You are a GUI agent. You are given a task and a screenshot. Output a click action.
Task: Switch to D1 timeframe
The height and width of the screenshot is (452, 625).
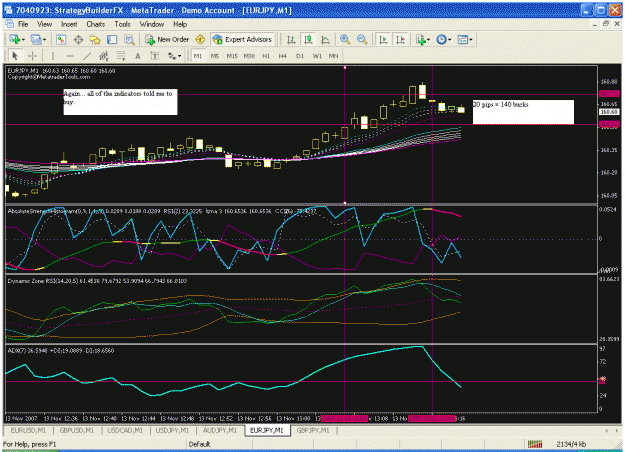pos(300,56)
